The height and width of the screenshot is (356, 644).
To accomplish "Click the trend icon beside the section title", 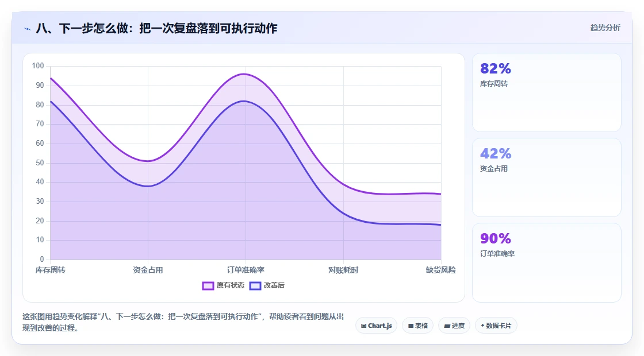I will point(28,29).
